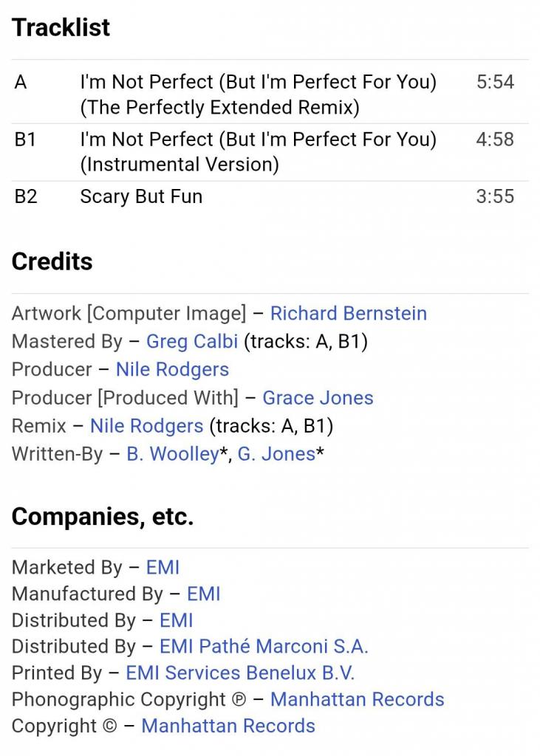Select the Perfectly Extended Remix track title

(x=258, y=94)
